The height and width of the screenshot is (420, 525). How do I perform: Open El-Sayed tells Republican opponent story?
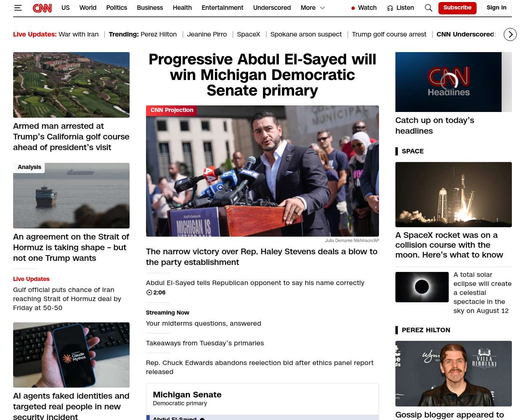coord(255,283)
